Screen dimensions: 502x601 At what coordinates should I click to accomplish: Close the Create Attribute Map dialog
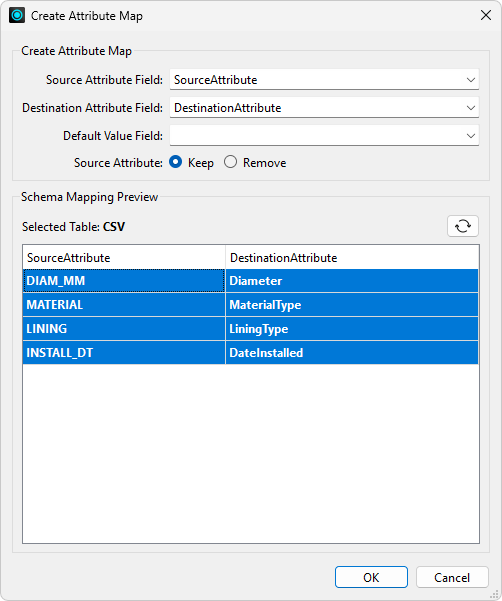click(486, 15)
